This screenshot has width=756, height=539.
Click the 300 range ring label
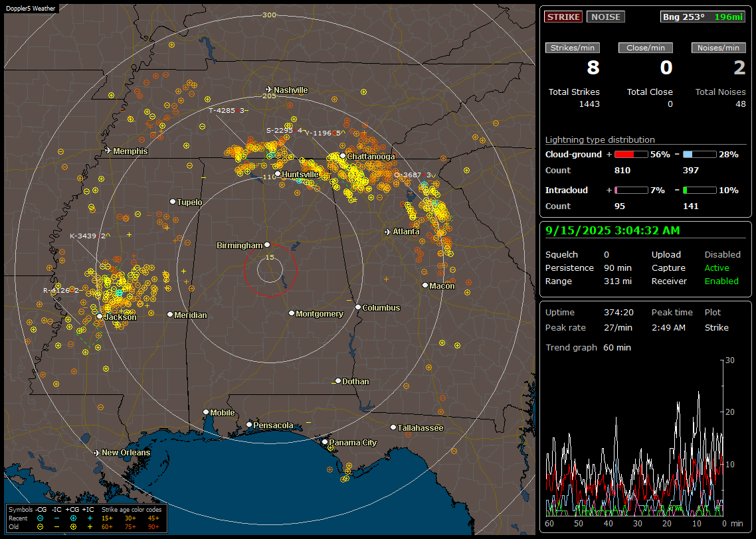point(269,15)
